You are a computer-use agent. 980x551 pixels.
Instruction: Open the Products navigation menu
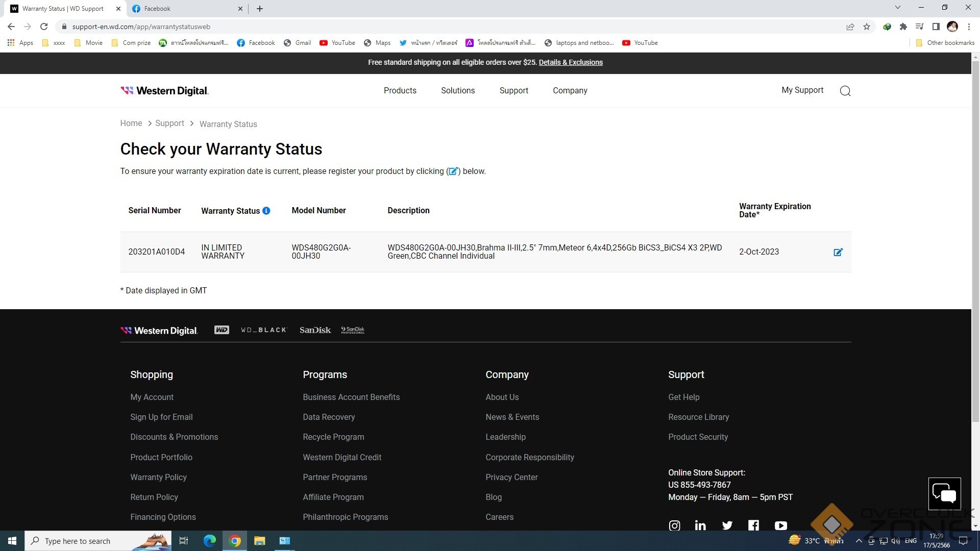click(400, 90)
